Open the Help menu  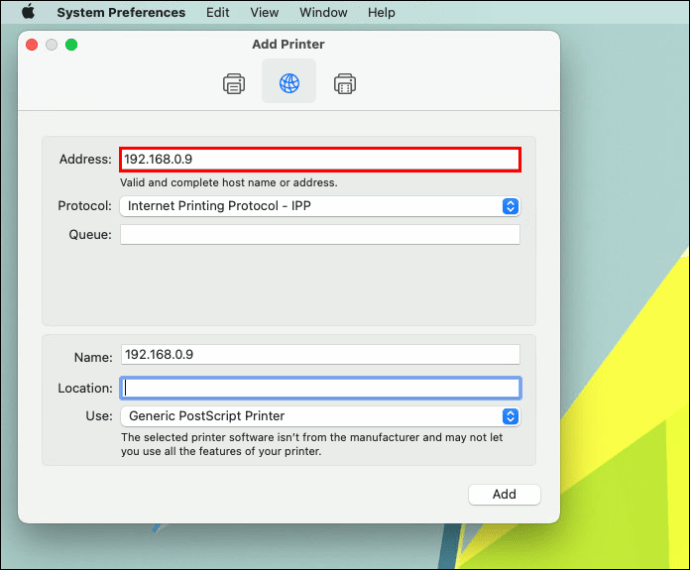click(381, 13)
